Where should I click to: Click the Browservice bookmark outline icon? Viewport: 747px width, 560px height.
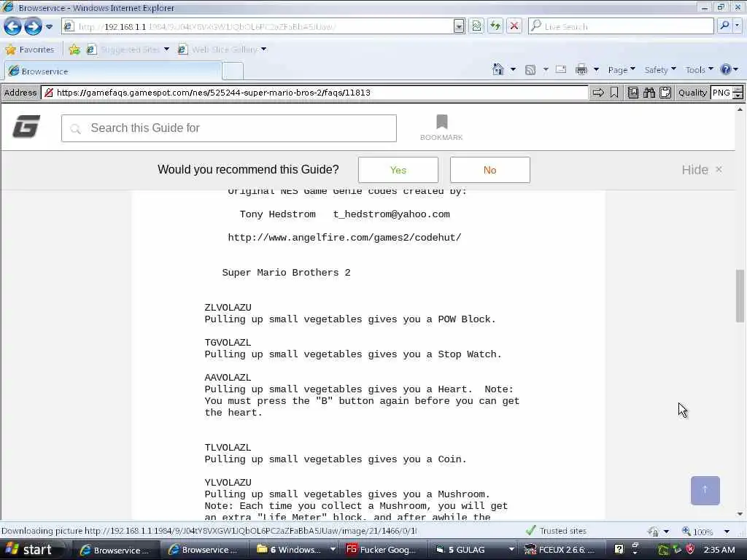[614, 93]
